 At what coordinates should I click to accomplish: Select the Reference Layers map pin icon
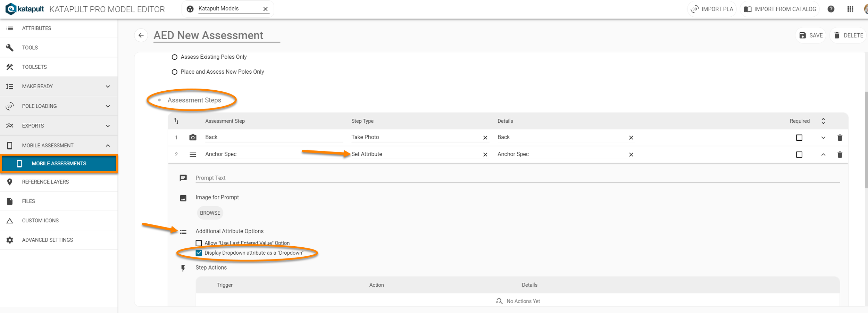10,182
